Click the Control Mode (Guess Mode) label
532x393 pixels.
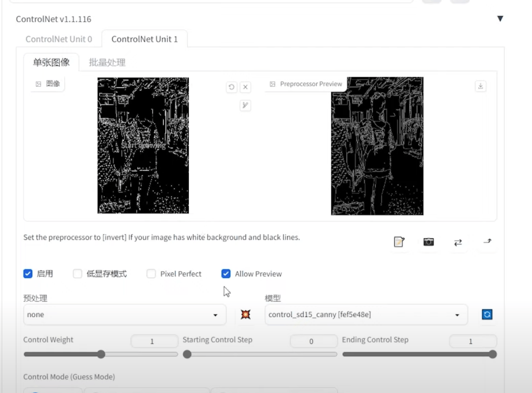click(69, 377)
